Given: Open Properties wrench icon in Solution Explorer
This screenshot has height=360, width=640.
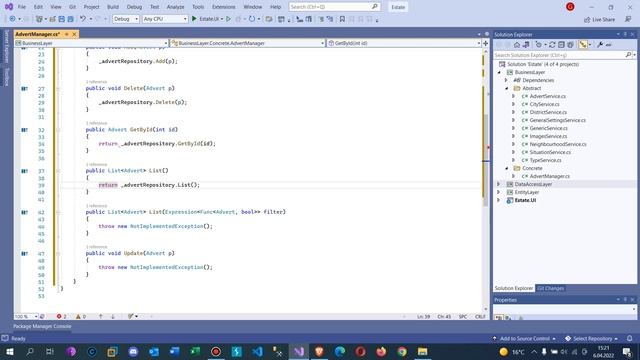Looking at the screenshot, I should 600,45.
